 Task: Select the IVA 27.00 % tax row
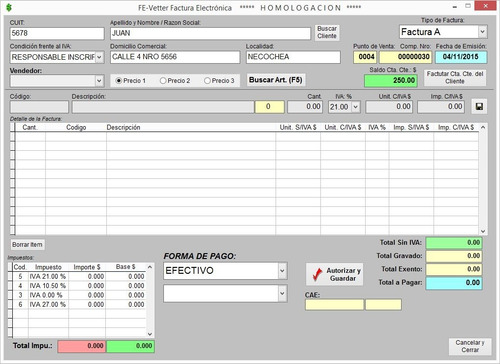coord(79,305)
